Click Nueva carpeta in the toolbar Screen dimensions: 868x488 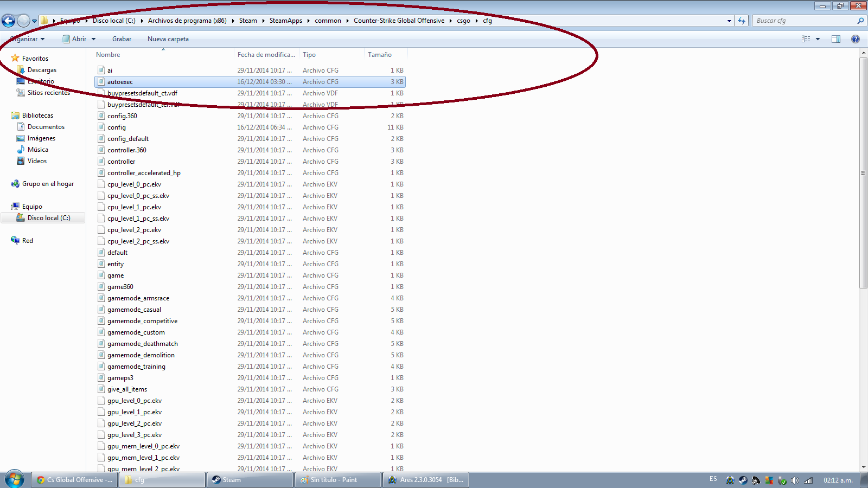pyautogui.click(x=168, y=39)
